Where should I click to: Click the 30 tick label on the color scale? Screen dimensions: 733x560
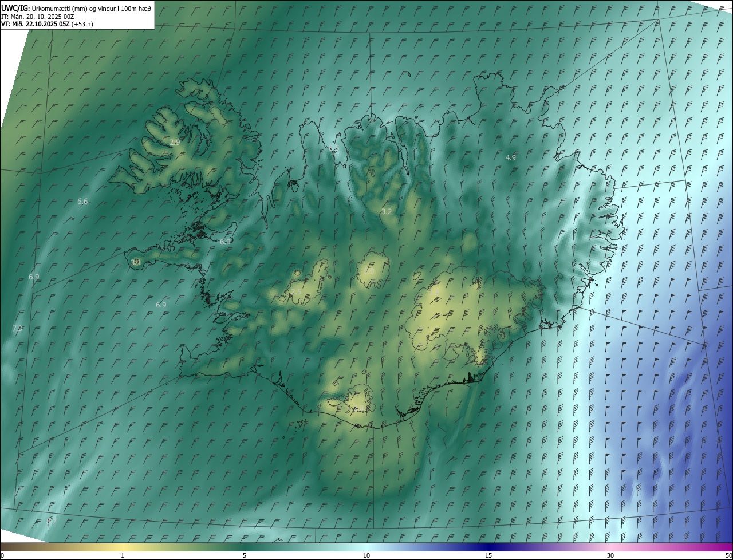click(610, 555)
